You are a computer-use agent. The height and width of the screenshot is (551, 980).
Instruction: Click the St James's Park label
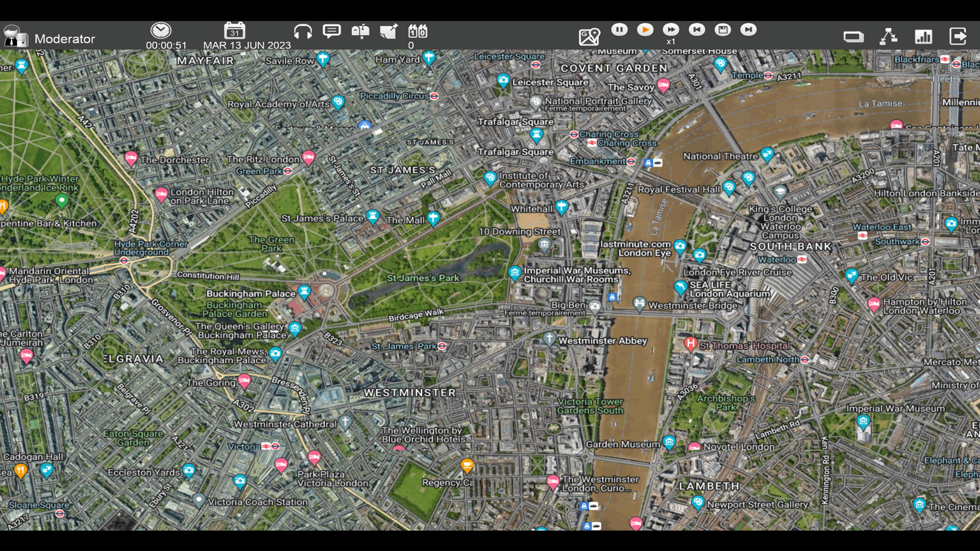tap(423, 278)
